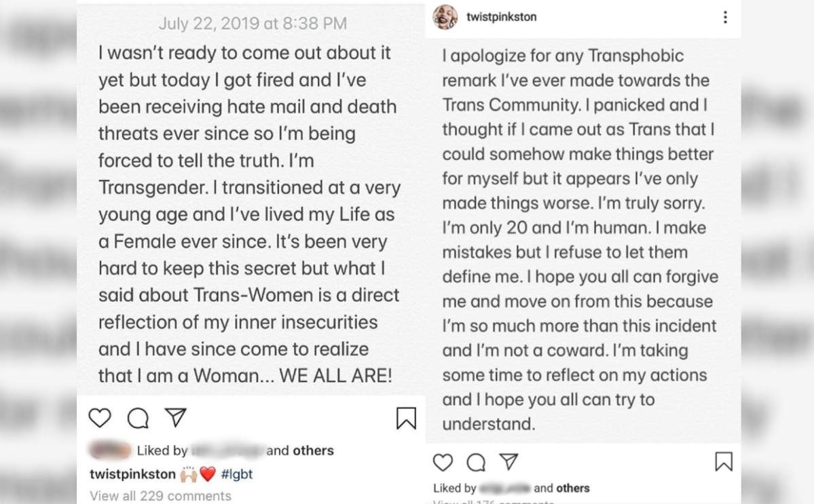Image resolution: width=814 pixels, height=504 pixels.
Task: Like the apology post
Action: [x=443, y=462]
